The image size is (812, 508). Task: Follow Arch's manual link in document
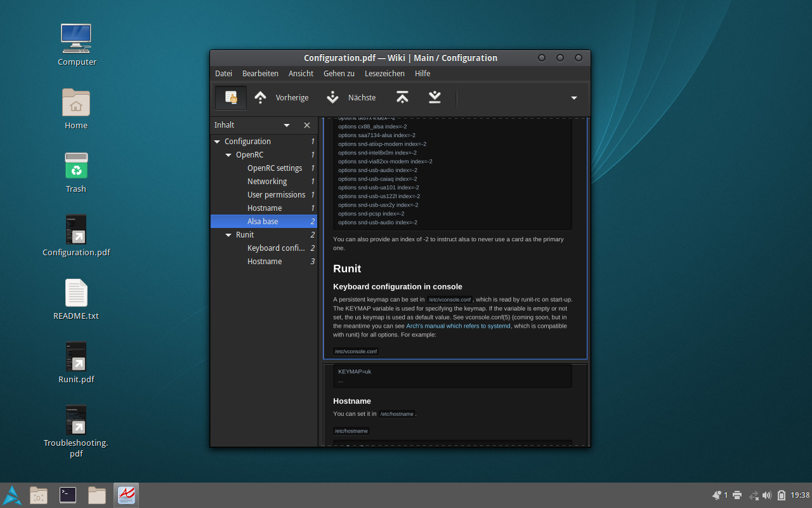pyautogui.click(x=458, y=326)
